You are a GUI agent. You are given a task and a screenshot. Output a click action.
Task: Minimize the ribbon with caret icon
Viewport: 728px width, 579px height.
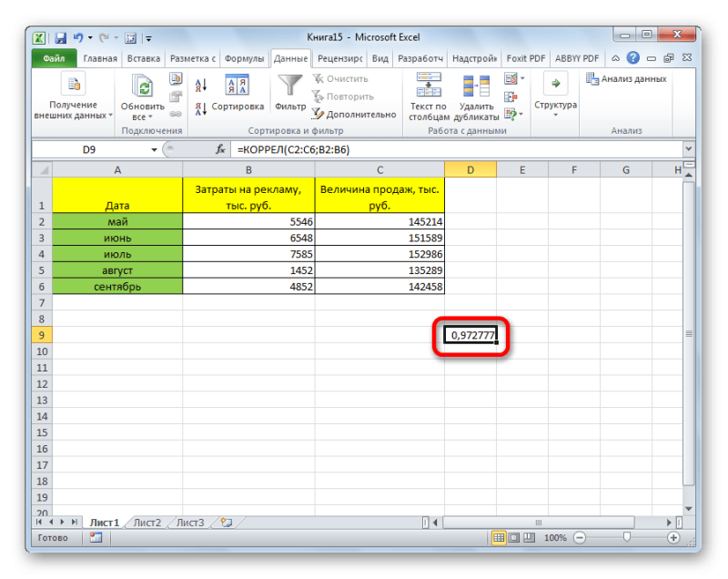(616, 58)
